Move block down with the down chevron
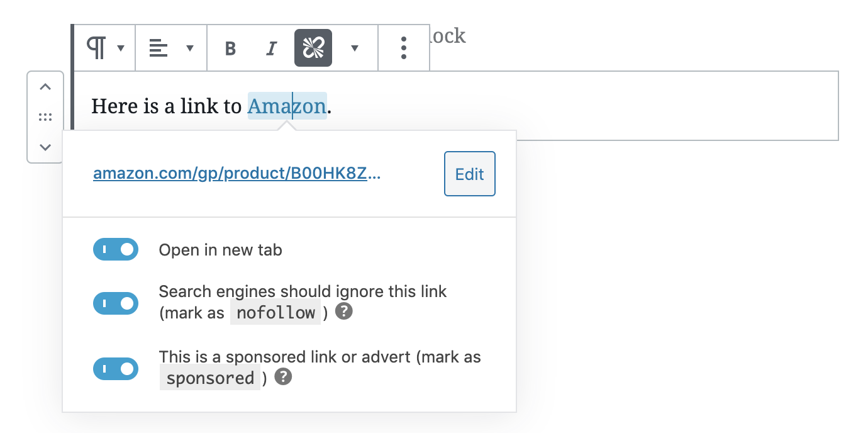Screen dimensions: 868x433 tap(45, 147)
